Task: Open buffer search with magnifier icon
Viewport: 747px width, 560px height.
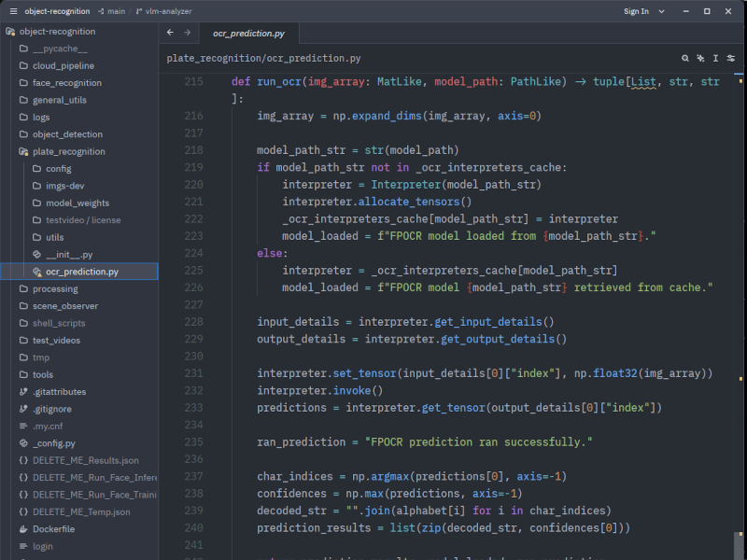Action: pyautogui.click(x=685, y=58)
